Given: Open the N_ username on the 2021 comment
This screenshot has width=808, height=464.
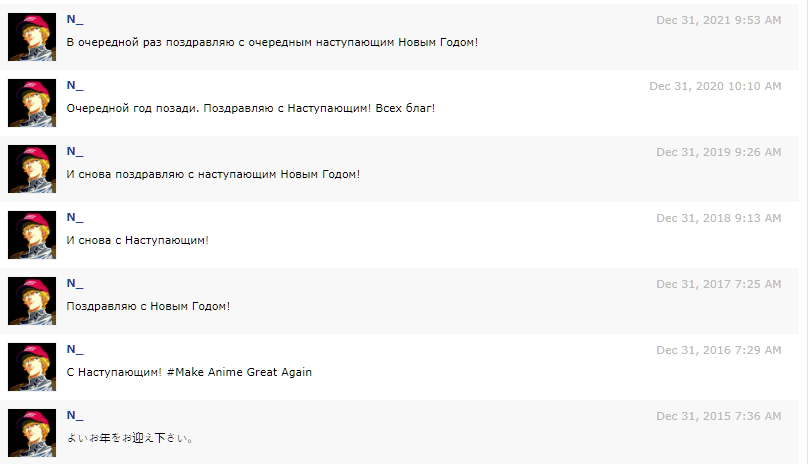Looking at the screenshot, I should point(75,20).
